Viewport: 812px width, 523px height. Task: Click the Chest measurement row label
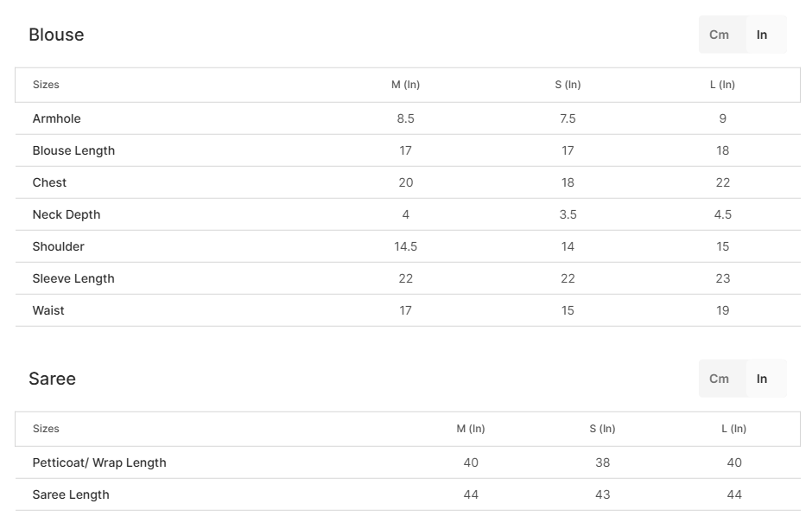[x=50, y=182]
